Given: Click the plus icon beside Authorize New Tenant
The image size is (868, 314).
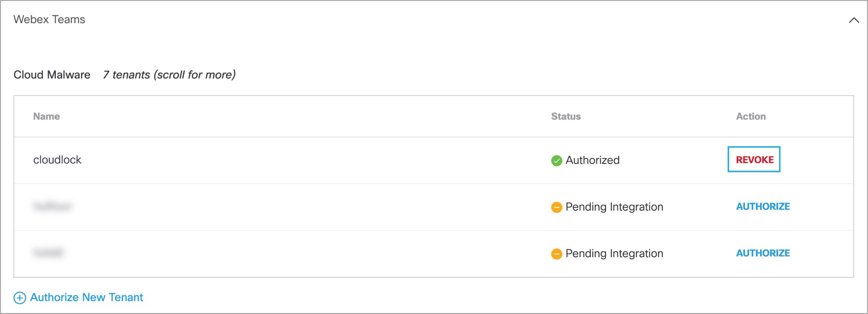Looking at the screenshot, I should (x=20, y=298).
